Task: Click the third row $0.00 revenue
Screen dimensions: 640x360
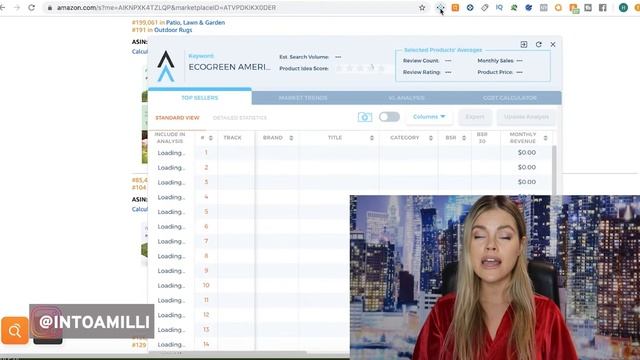Action: coord(527,182)
